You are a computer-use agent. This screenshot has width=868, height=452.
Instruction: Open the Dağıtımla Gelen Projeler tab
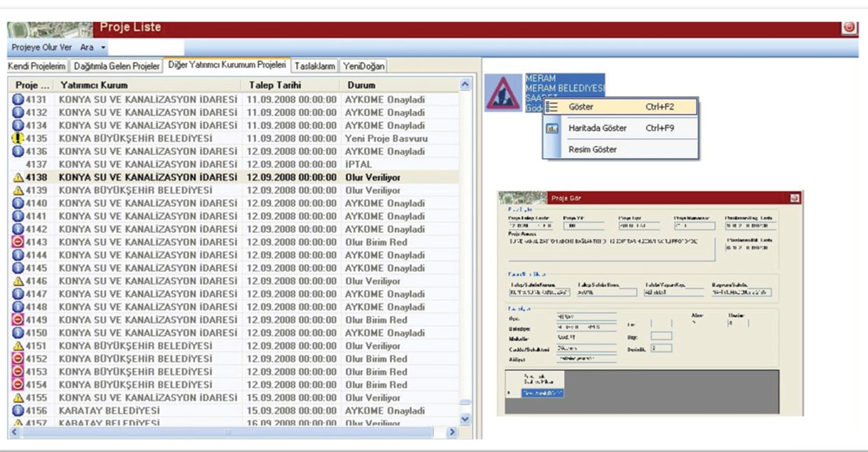[x=117, y=66]
